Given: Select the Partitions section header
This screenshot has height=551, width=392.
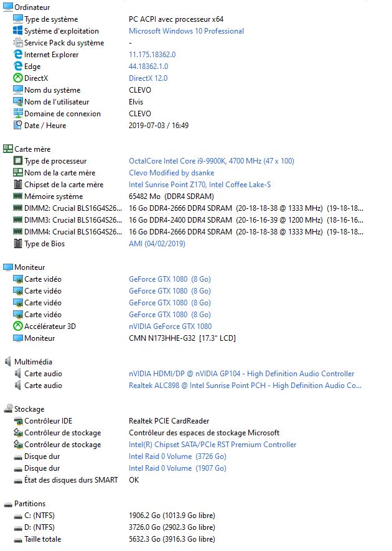Looking at the screenshot, I should tap(30, 503).
